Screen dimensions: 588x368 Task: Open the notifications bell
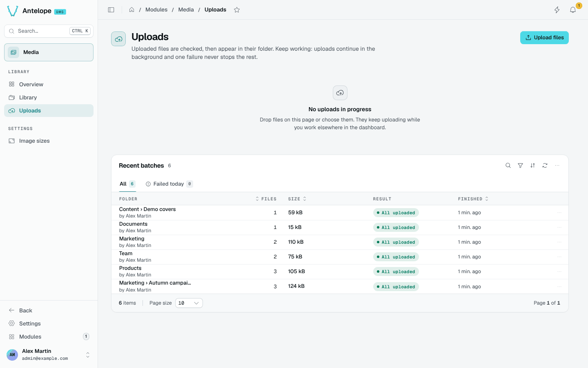573,10
